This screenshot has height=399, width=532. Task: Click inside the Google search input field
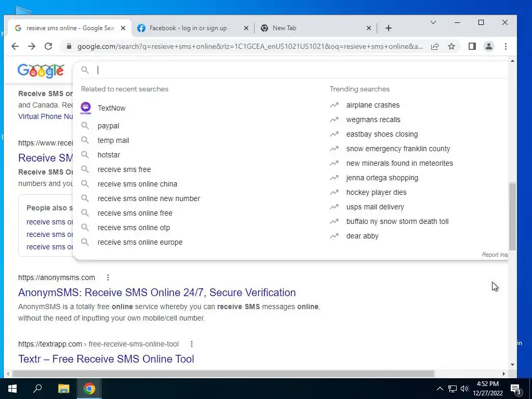coord(299,70)
